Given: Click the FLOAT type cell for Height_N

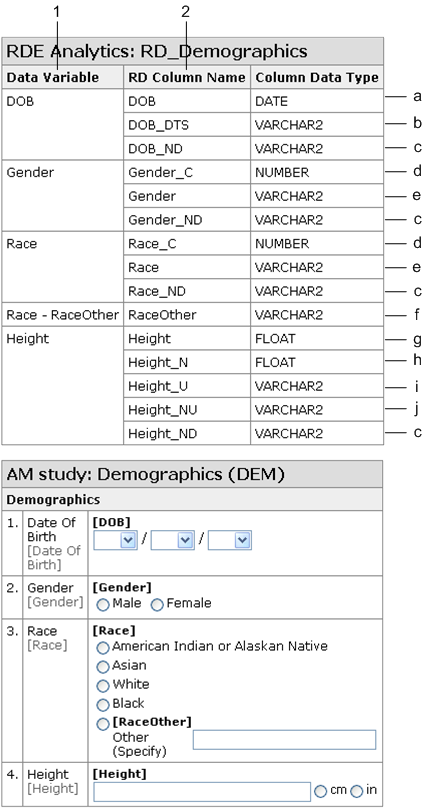Looking at the screenshot, I should [317, 363].
